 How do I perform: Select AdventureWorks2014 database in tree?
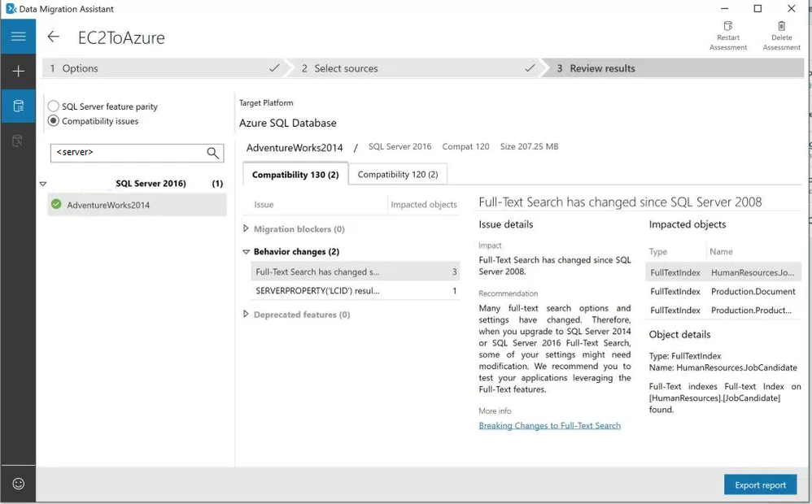pyautogui.click(x=138, y=205)
